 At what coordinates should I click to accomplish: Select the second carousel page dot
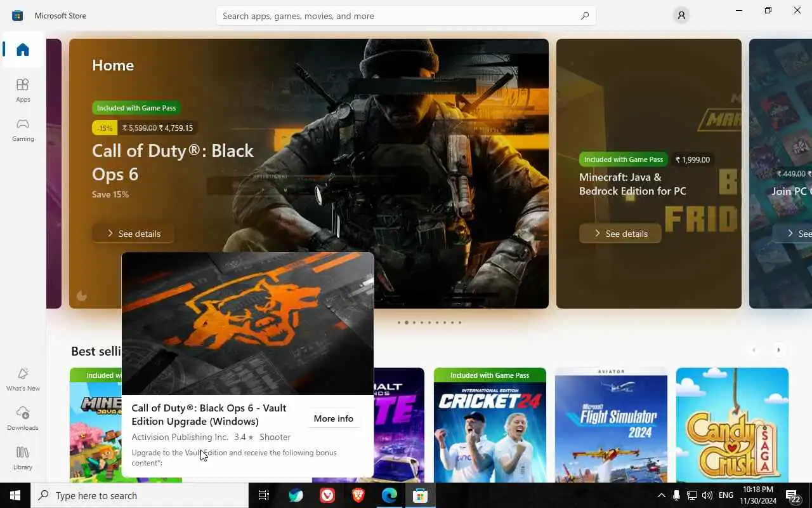click(x=407, y=323)
